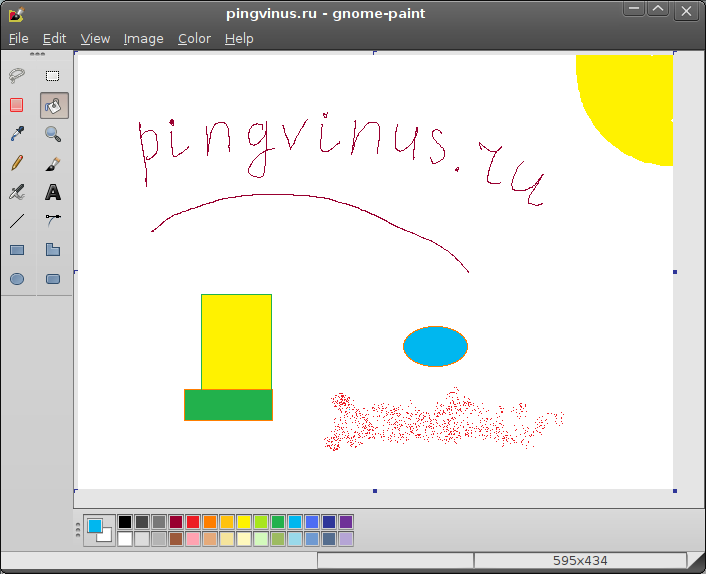This screenshot has width=706, height=574.
Task: Click the blue ellipse on the canvas
Action: coord(435,346)
